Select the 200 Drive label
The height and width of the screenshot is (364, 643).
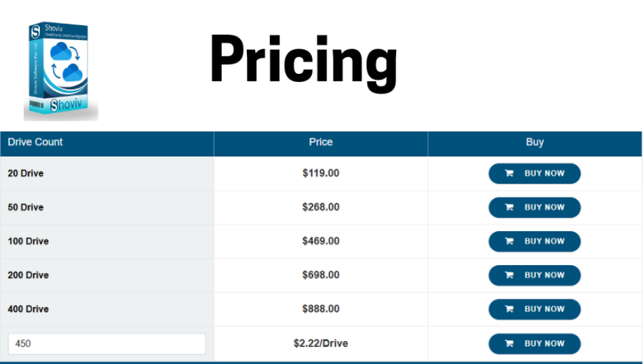tap(28, 275)
